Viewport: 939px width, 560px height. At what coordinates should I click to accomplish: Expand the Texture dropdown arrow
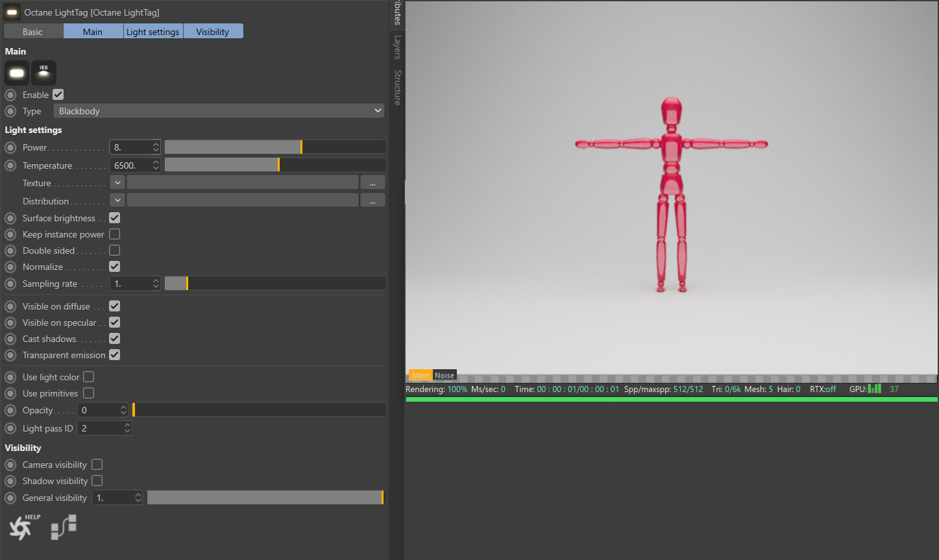117,183
